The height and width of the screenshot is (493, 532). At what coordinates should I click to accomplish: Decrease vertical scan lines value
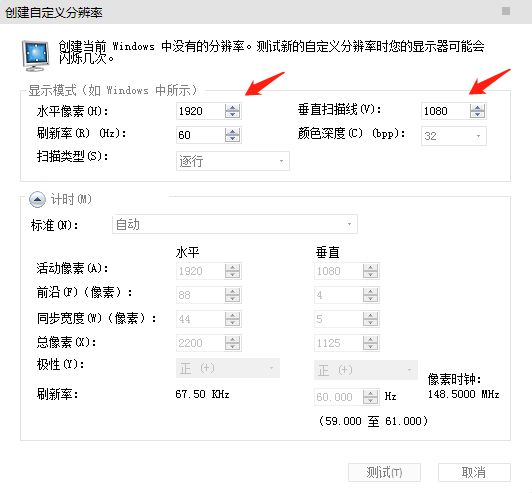(x=477, y=115)
